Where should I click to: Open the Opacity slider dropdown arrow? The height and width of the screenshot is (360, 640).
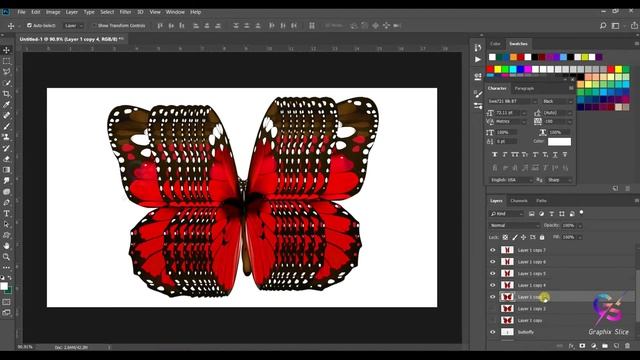tap(580, 225)
